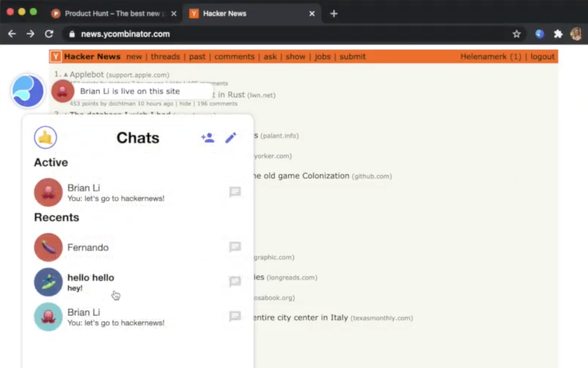Select the surfer avatar of hello hello

48,282
